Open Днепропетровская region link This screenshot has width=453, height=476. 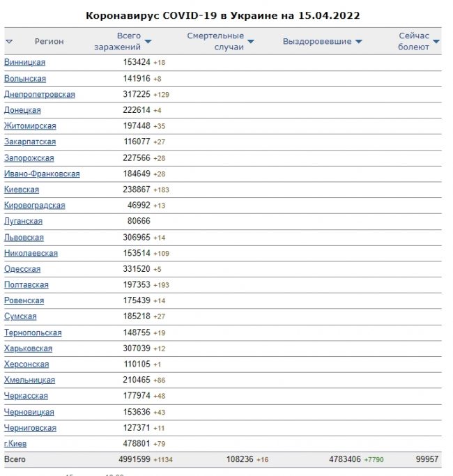pos(40,95)
